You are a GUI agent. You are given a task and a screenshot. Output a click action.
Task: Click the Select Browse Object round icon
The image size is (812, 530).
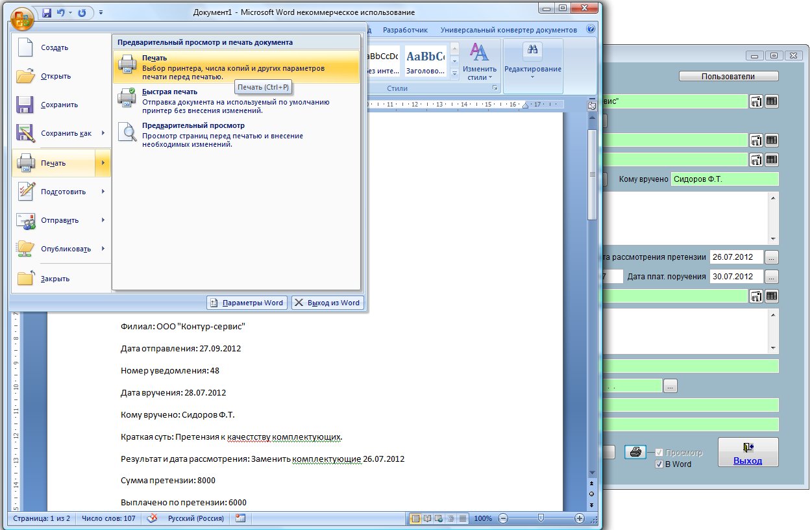point(592,494)
